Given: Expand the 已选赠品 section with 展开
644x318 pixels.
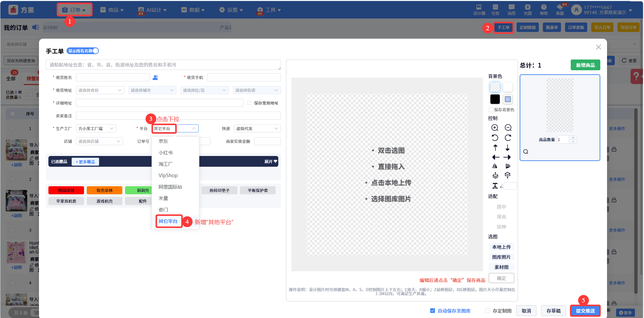Looking at the screenshot, I should tap(271, 162).
